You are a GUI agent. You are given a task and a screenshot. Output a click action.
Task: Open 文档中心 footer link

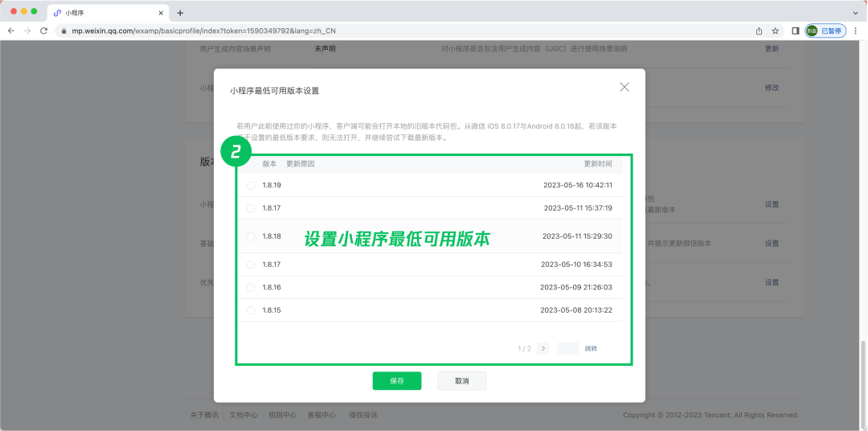pos(244,415)
